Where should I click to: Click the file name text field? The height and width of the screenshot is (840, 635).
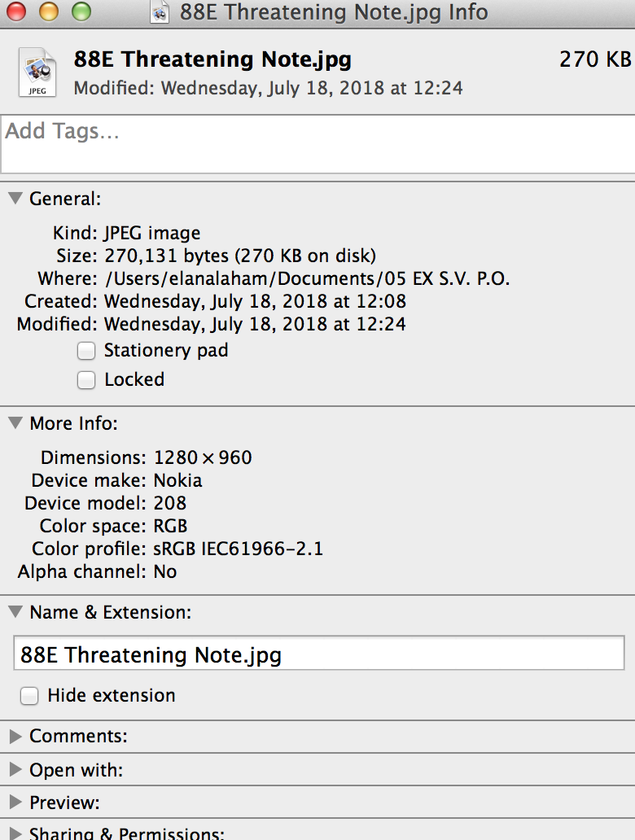319,653
